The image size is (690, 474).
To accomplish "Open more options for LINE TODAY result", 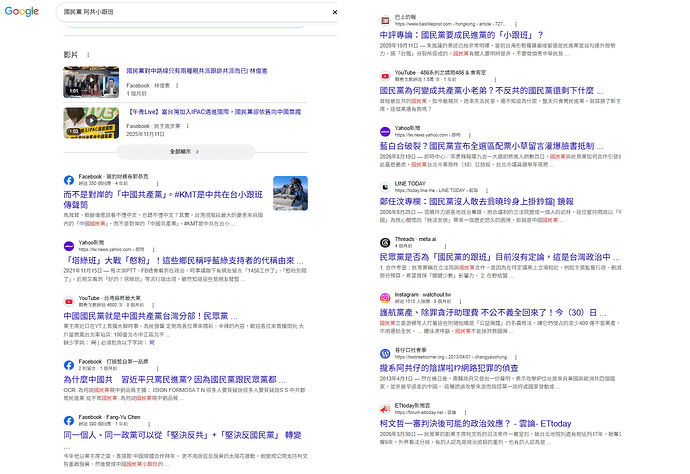I will coord(487,191).
